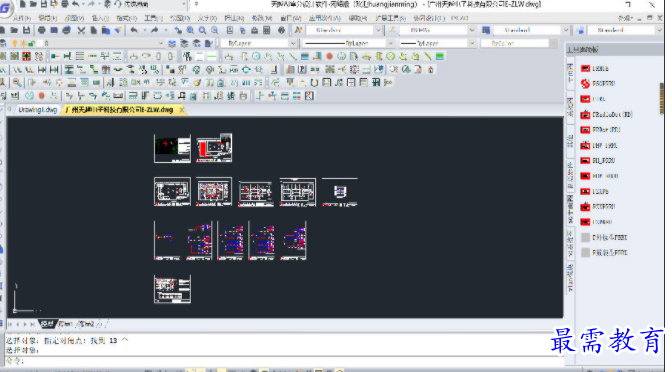Switch to the Drawing1.dwg tab

(x=38, y=110)
